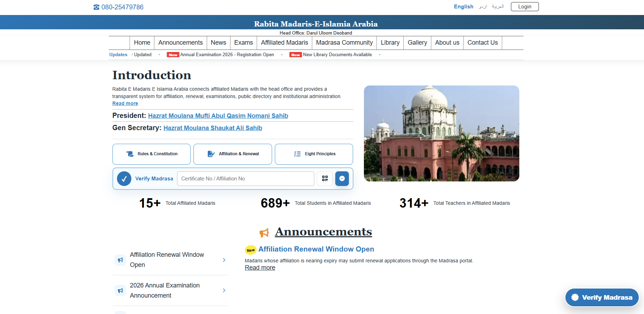Select 2026 Annual Examination Announcement item
The width and height of the screenshot is (644, 314).
tap(170, 290)
